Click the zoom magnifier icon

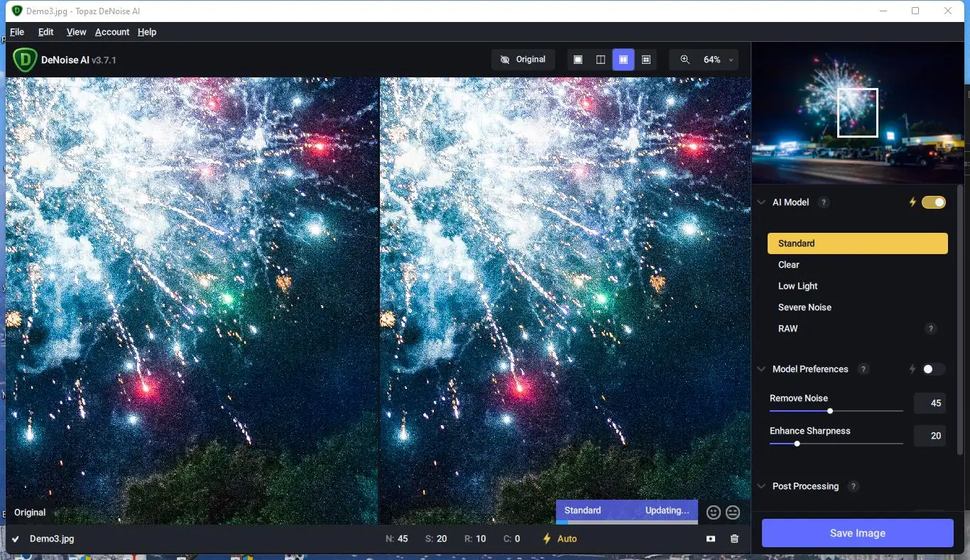pos(685,60)
